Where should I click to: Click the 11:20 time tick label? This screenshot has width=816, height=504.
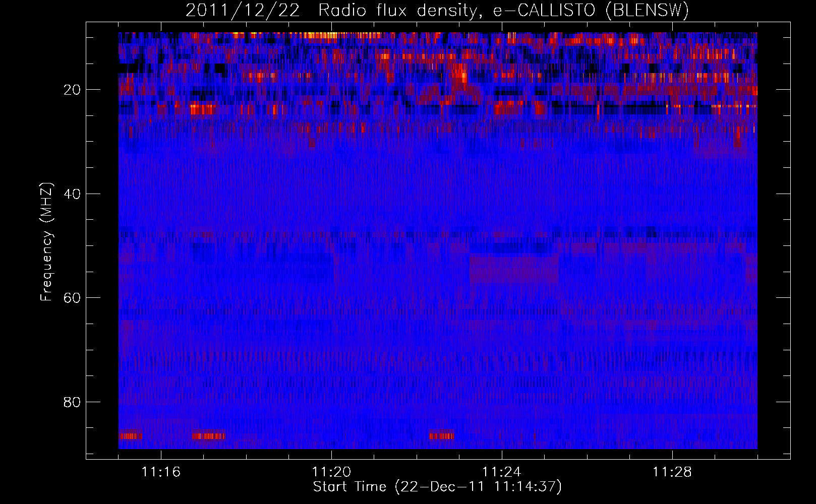pyautogui.click(x=331, y=472)
